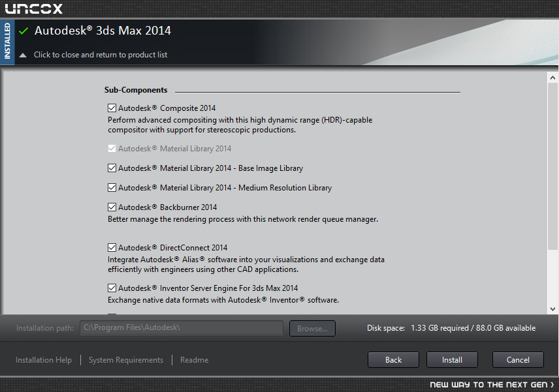Uncheck Medium Resolution Library checkbox
This screenshot has height=392, width=559.
112,188
